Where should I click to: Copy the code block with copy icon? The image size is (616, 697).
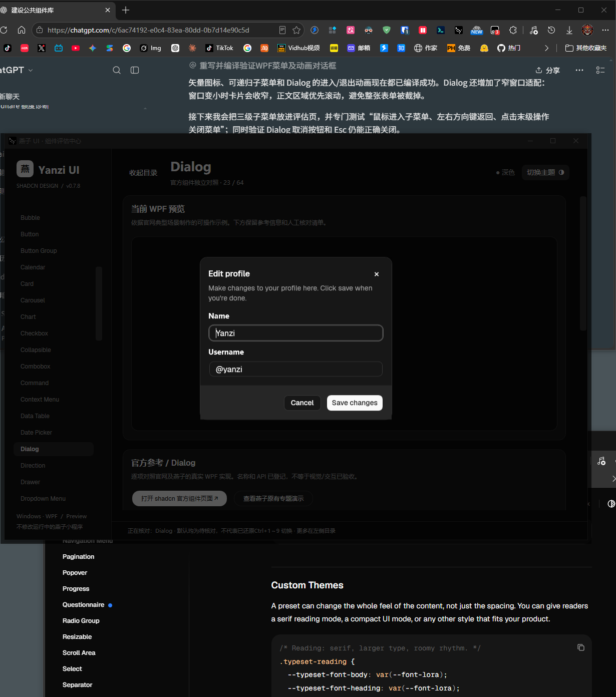[x=581, y=647]
